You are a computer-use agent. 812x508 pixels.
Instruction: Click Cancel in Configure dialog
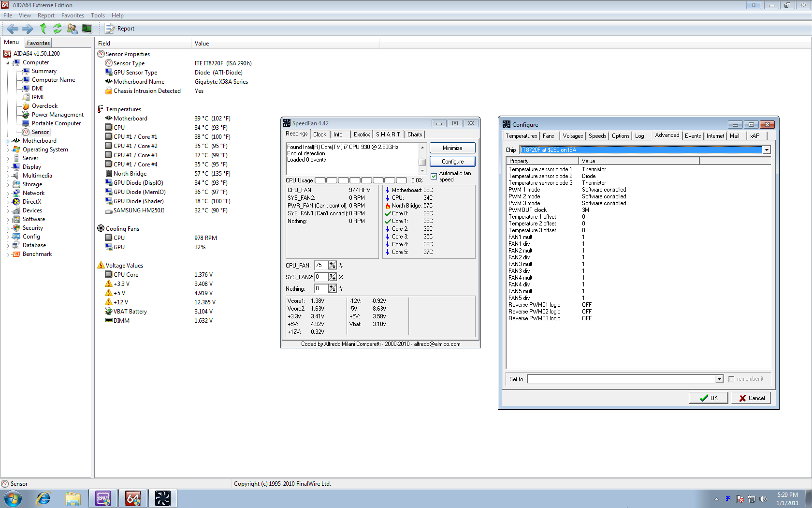pos(752,398)
